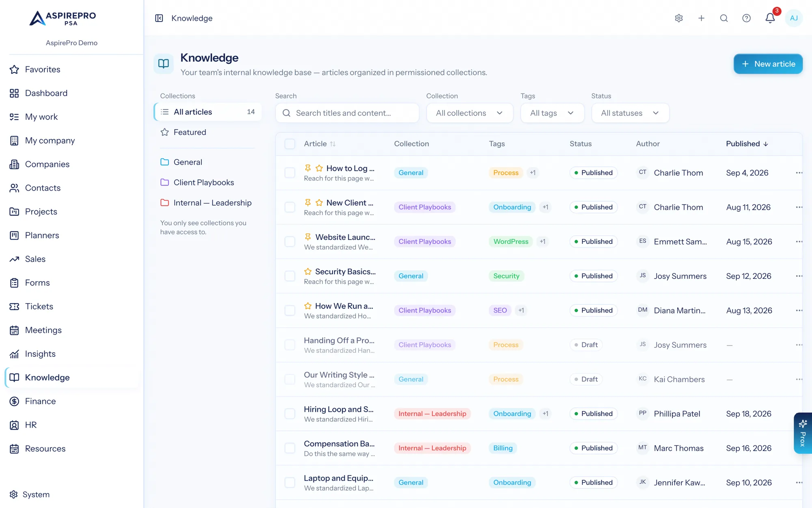Open the Prox assistant side tab
Screen dimensions: 812x508
click(803, 433)
